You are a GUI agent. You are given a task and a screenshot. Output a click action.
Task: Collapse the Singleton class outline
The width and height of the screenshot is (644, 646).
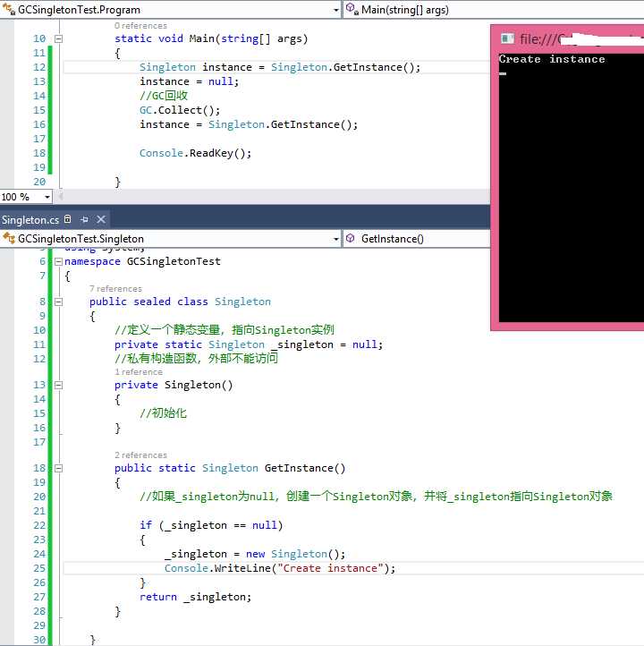[x=58, y=302]
